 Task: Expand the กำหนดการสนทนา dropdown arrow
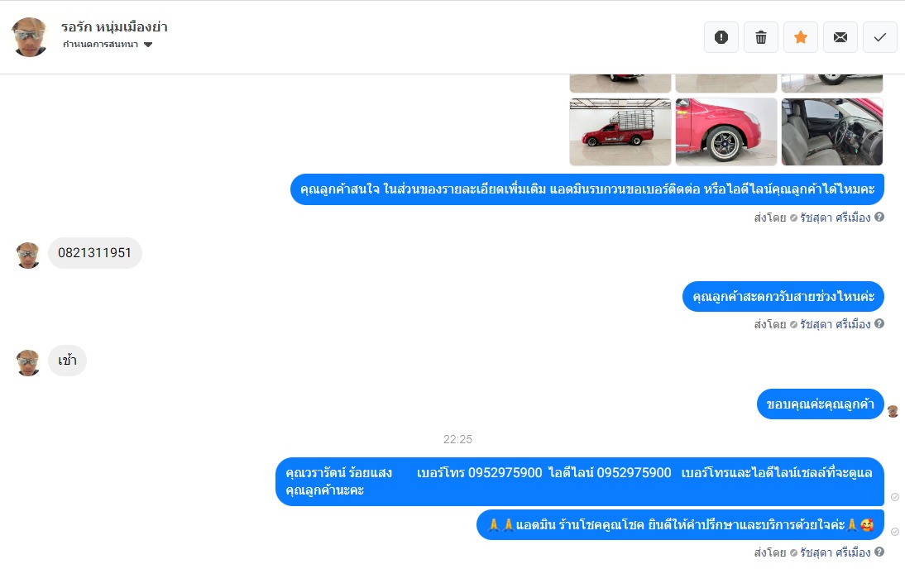pos(148,45)
